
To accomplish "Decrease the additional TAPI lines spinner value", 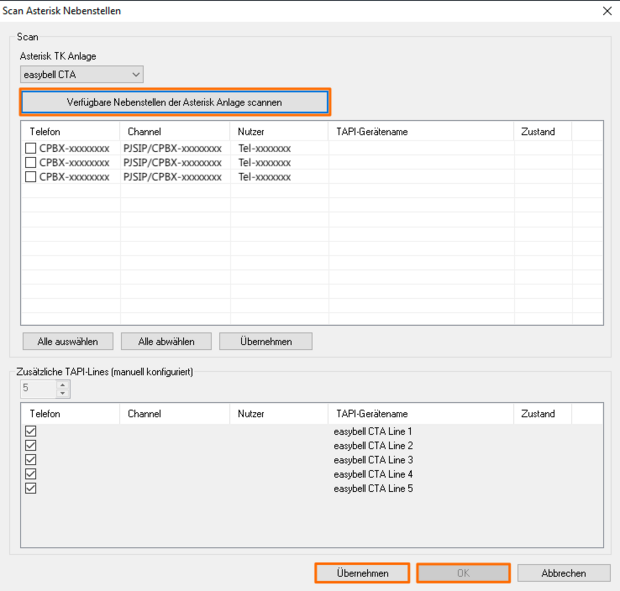I will [63, 394].
